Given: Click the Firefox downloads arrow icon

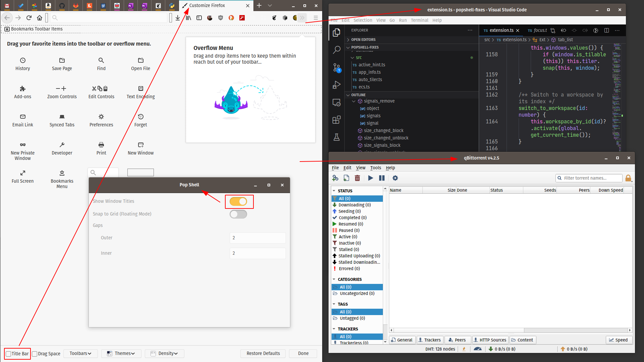Looking at the screenshot, I should point(178,18).
